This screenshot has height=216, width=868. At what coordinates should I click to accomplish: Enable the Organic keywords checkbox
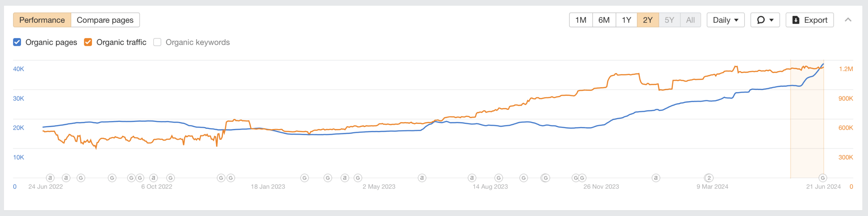click(x=157, y=42)
